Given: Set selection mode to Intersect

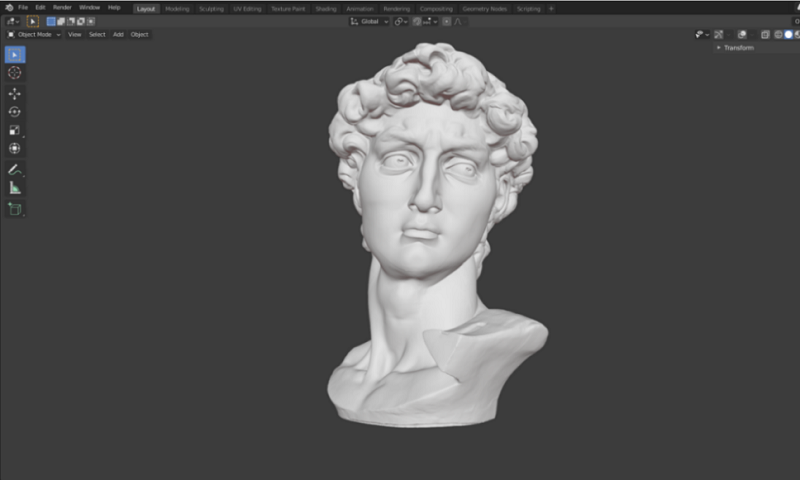Looking at the screenshot, I should (x=91, y=21).
